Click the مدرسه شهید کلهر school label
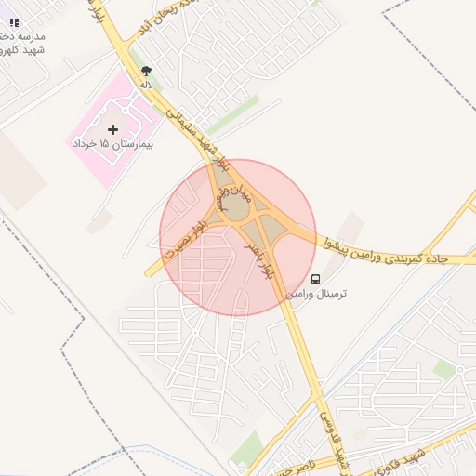This screenshot has height=476, width=476. pos(22,44)
